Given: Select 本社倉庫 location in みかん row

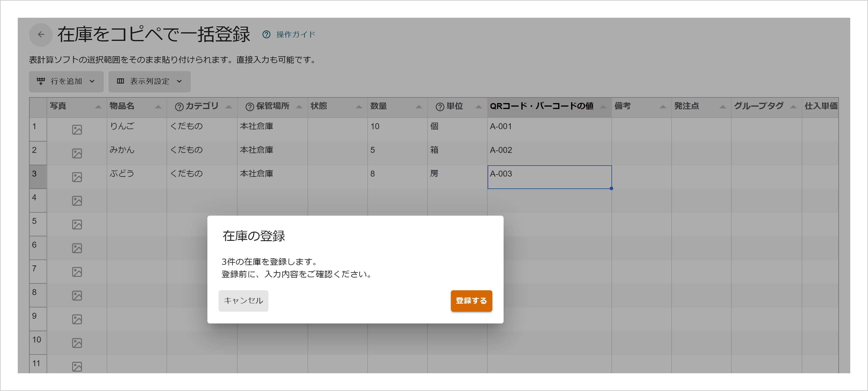Looking at the screenshot, I should click(x=272, y=153).
